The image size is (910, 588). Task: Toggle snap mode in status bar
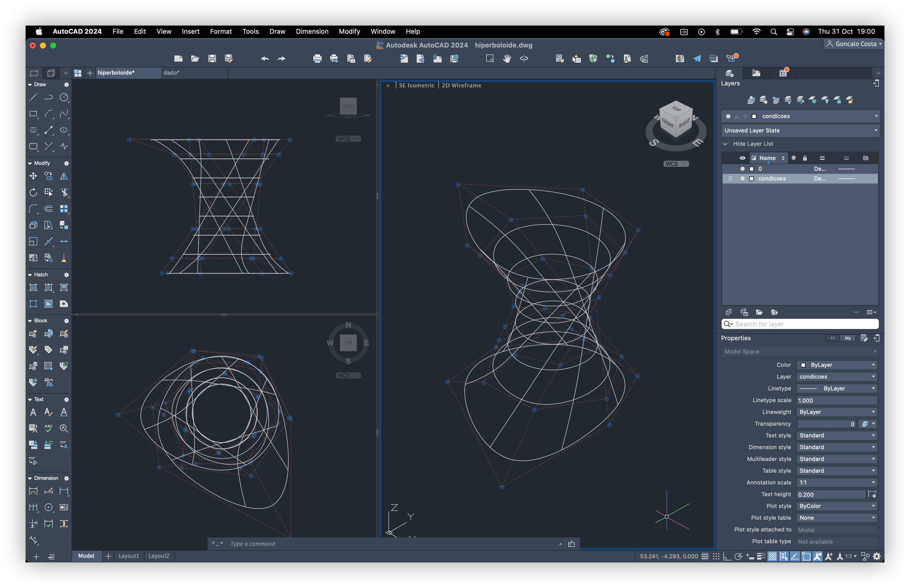click(716, 556)
